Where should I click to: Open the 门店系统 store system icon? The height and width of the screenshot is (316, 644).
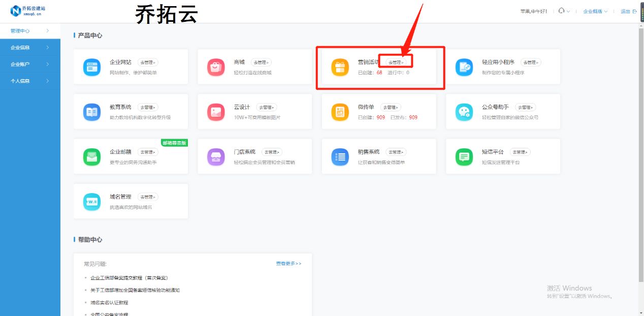216,156
